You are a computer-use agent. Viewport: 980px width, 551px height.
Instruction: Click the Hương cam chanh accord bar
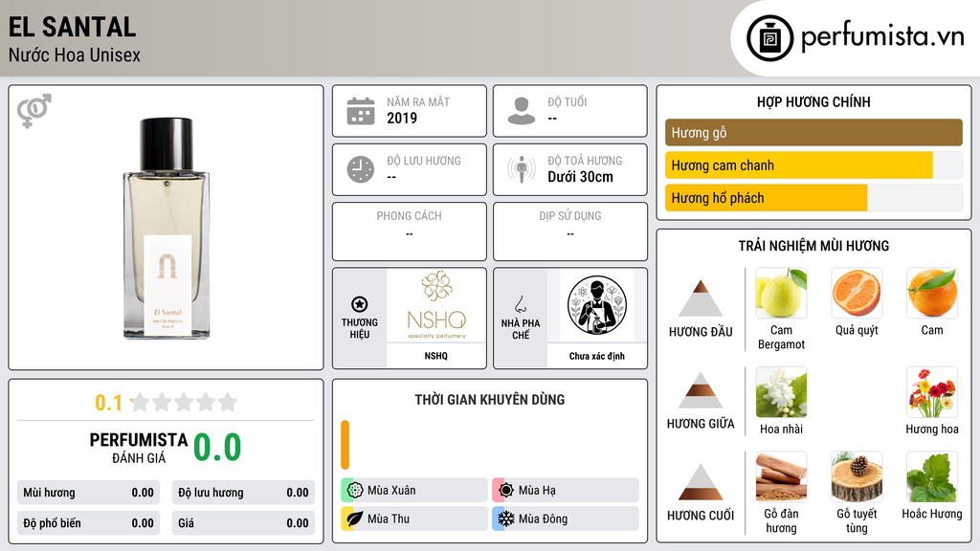813,165
